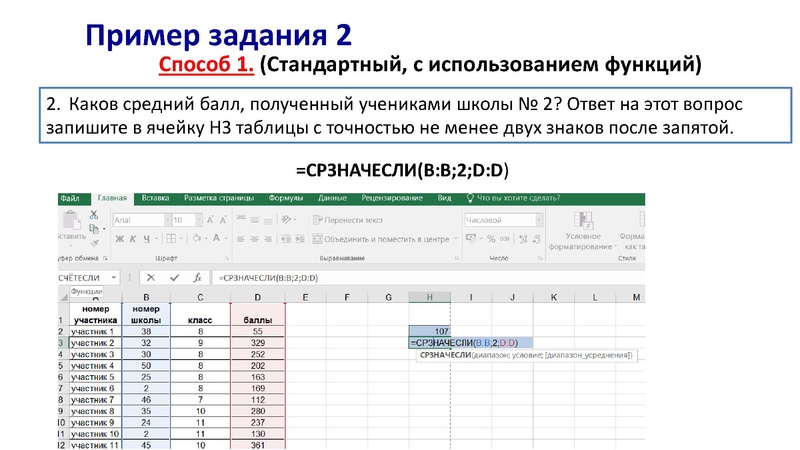This screenshot has height=450, width=800.
Task: Click the Cut scissors icon
Action: click(x=94, y=214)
